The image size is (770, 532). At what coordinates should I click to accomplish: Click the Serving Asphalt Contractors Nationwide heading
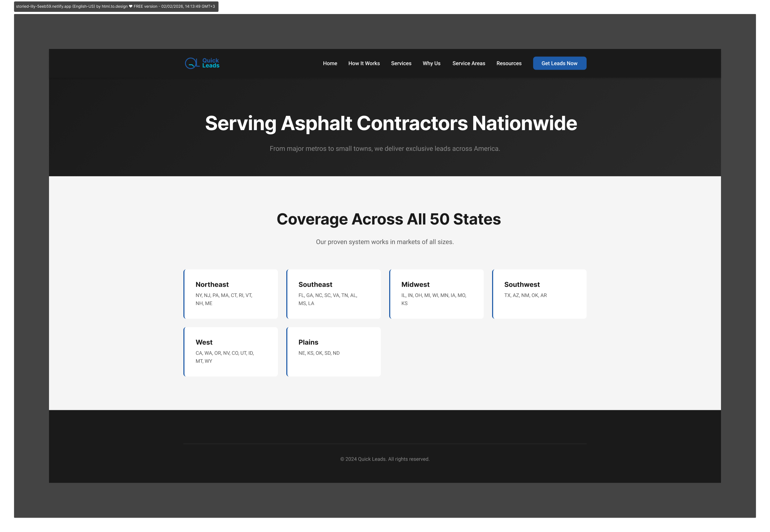(391, 123)
